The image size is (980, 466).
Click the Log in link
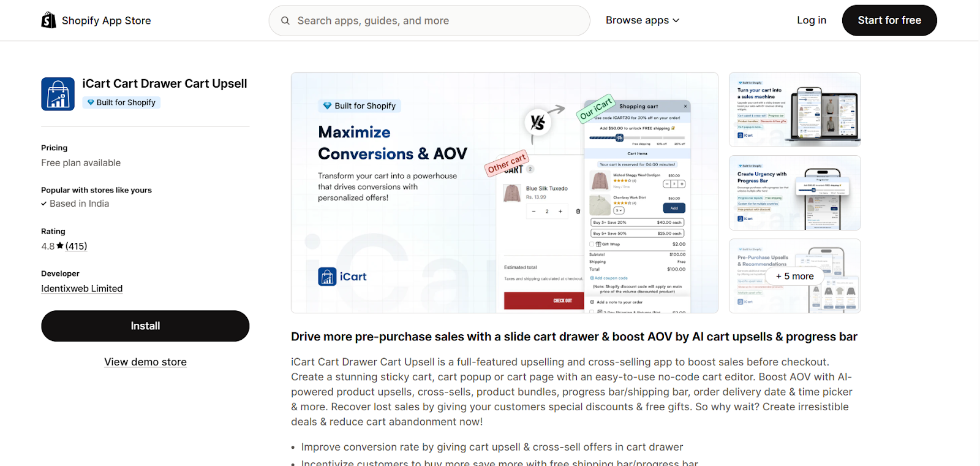click(812, 20)
